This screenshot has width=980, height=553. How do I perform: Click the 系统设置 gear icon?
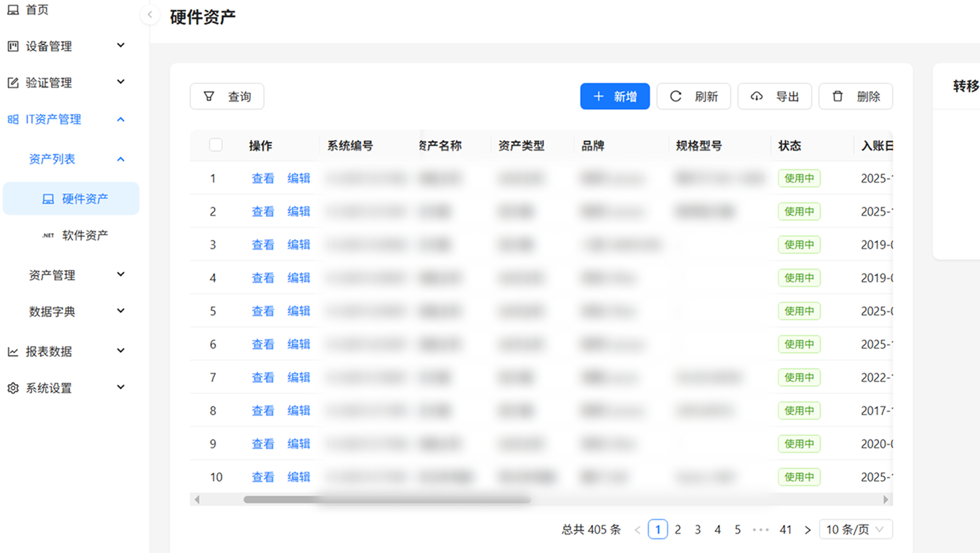click(x=13, y=388)
